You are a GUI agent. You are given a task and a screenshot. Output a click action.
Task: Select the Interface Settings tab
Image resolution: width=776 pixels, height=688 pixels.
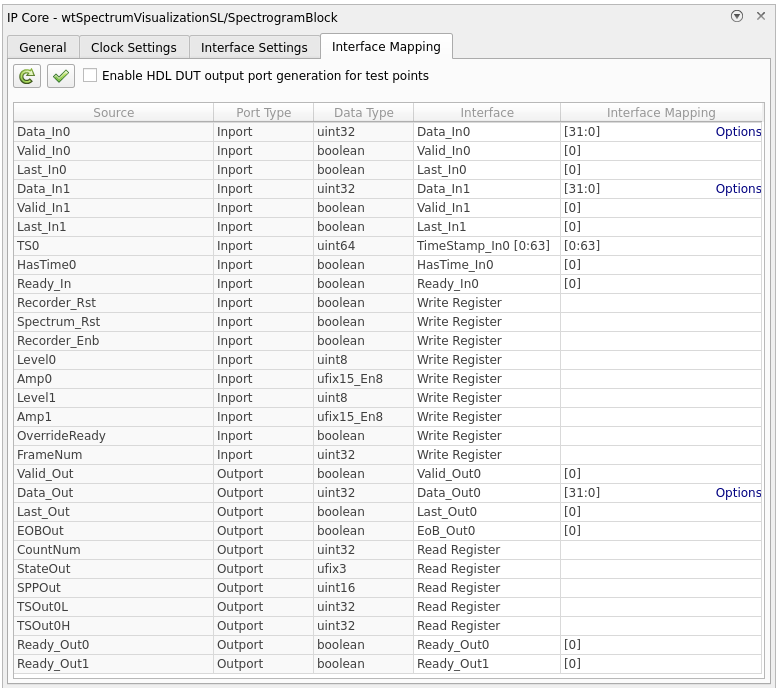pyautogui.click(x=254, y=47)
